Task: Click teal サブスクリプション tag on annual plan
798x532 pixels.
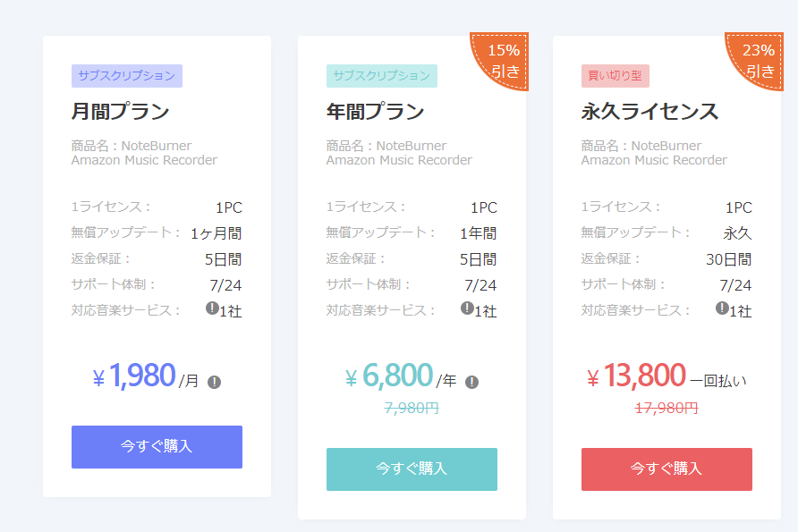Action: (x=382, y=76)
